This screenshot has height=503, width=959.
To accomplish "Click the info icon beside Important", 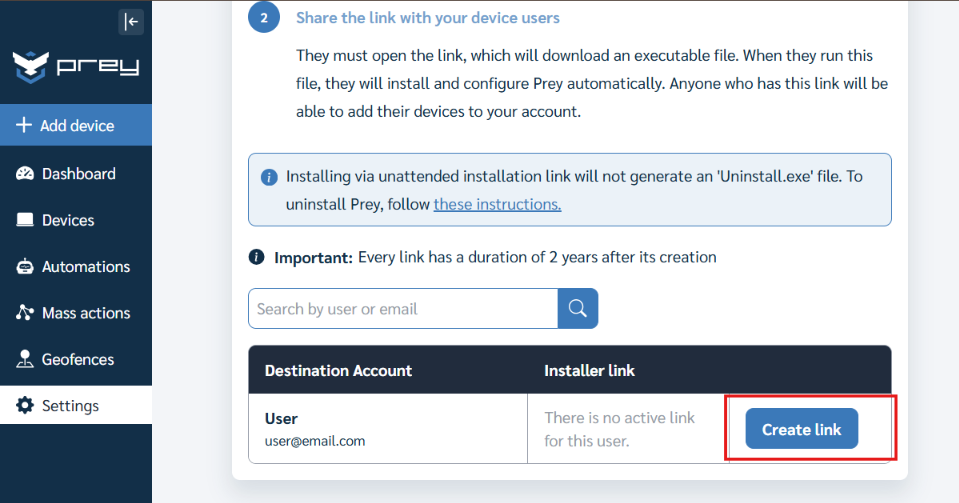I will (256, 257).
